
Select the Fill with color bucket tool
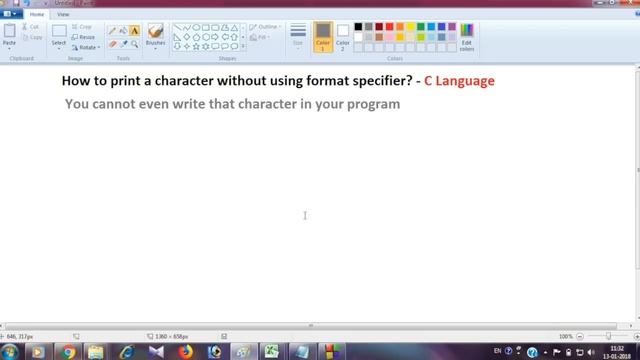[123, 31]
